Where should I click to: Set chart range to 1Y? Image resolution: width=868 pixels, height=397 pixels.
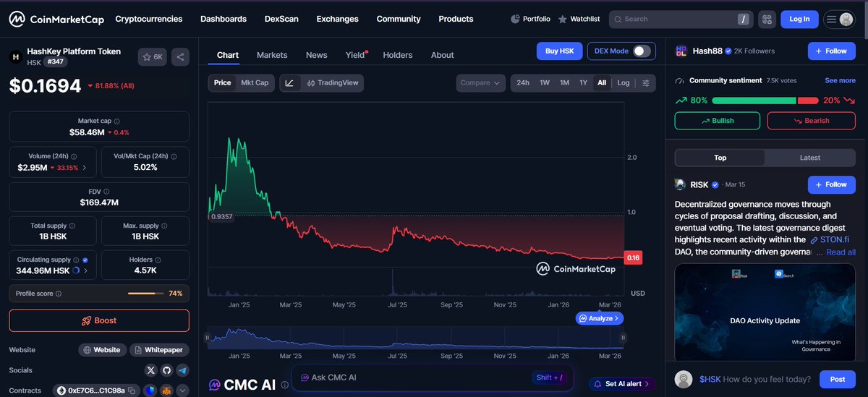tap(583, 82)
